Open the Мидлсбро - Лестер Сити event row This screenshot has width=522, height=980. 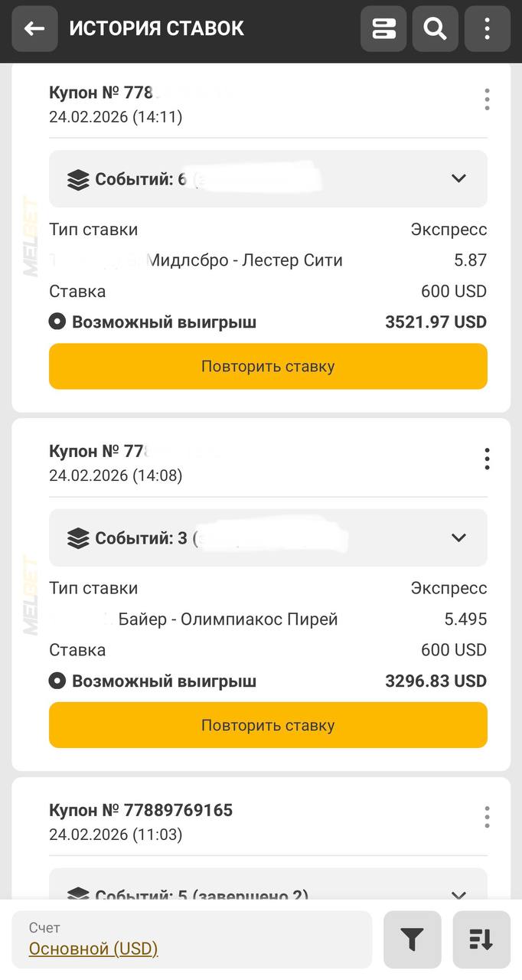(244, 260)
